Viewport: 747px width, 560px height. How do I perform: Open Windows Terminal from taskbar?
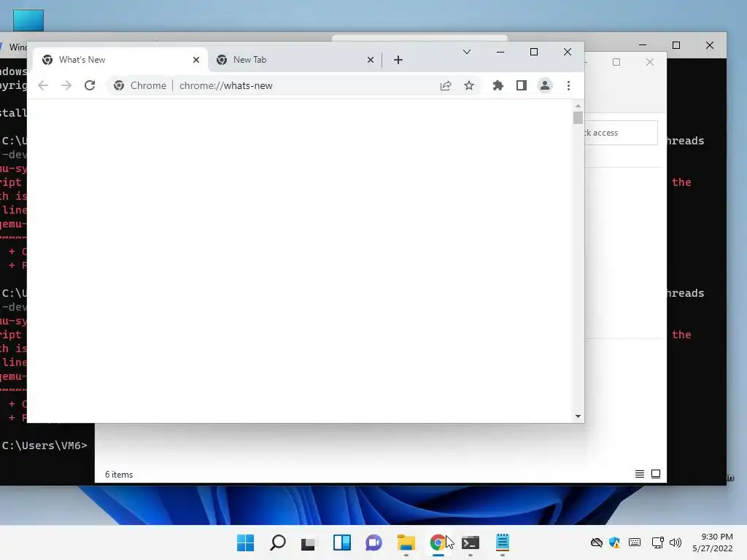point(471,542)
